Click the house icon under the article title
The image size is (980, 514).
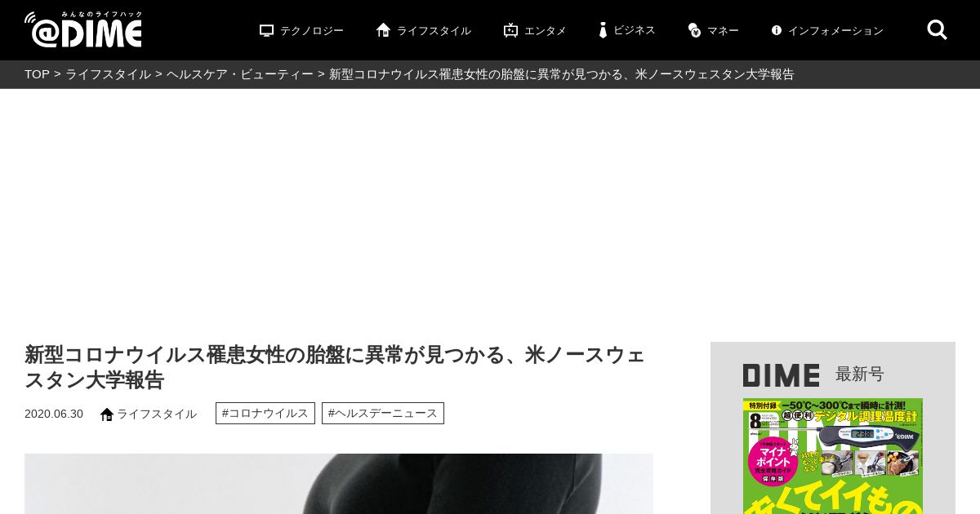[107, 414]
